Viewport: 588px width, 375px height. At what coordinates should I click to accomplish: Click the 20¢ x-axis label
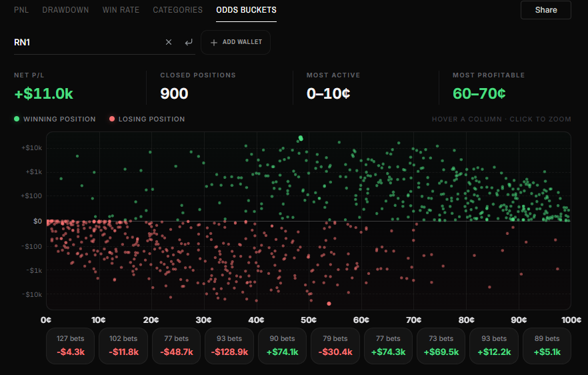coord(151,320)
